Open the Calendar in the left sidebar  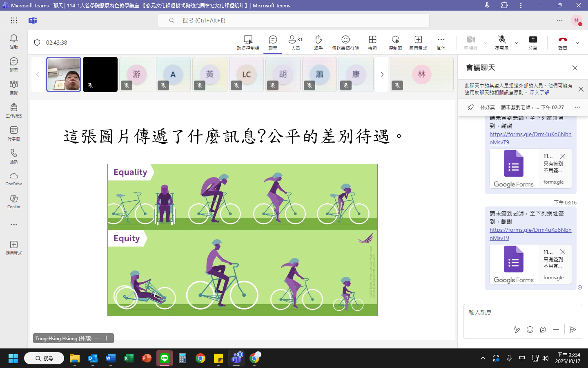(x=14, y=133)
